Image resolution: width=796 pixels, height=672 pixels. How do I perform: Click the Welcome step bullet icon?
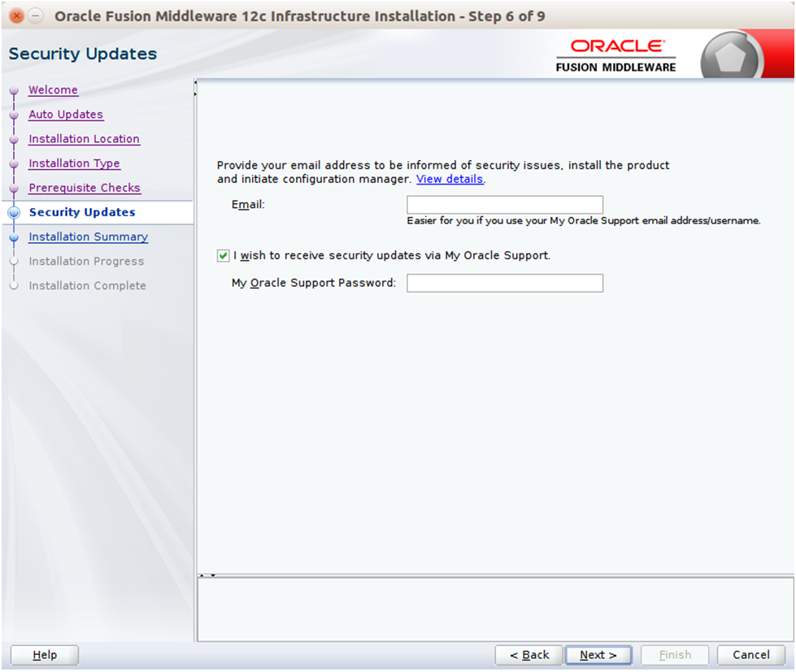point(14,90)
